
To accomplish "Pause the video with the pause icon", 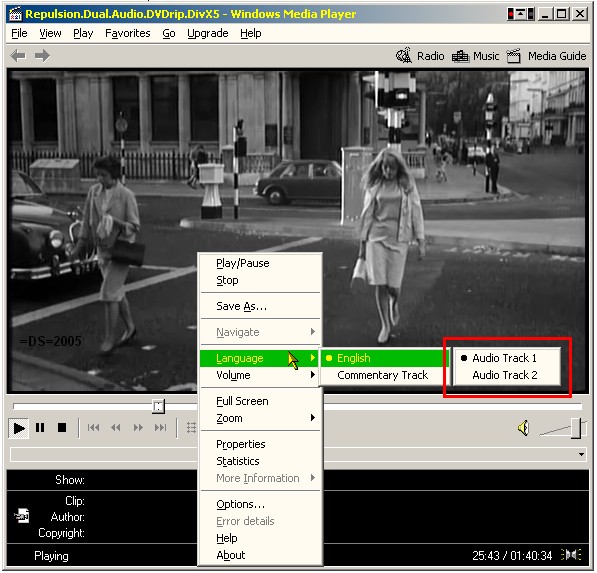I will tap(40, 428).
